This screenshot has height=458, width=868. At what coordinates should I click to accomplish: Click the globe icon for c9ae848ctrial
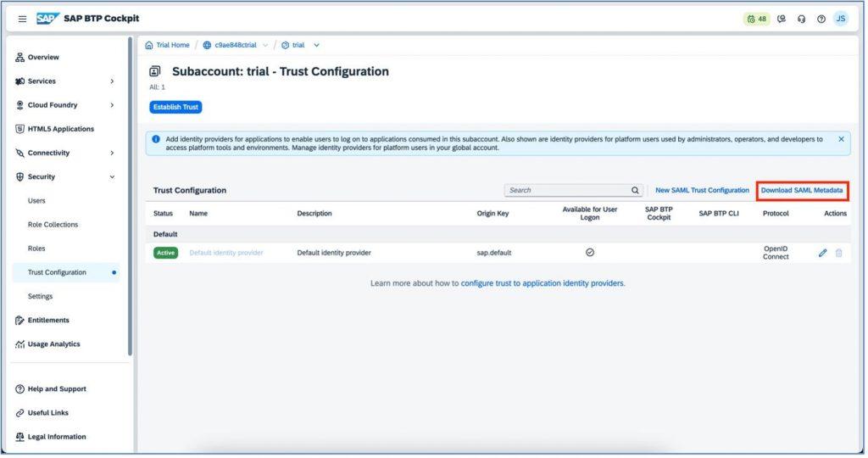point(209,46)
